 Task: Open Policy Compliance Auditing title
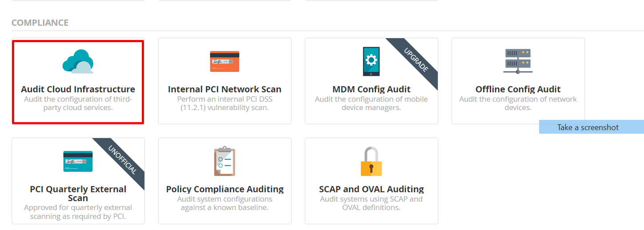(224, 189)
